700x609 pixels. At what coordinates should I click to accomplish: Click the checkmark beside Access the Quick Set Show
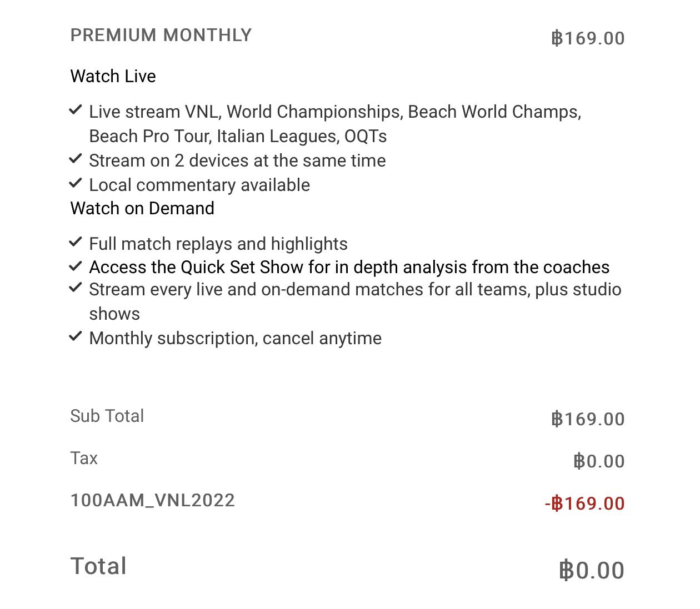76,266
